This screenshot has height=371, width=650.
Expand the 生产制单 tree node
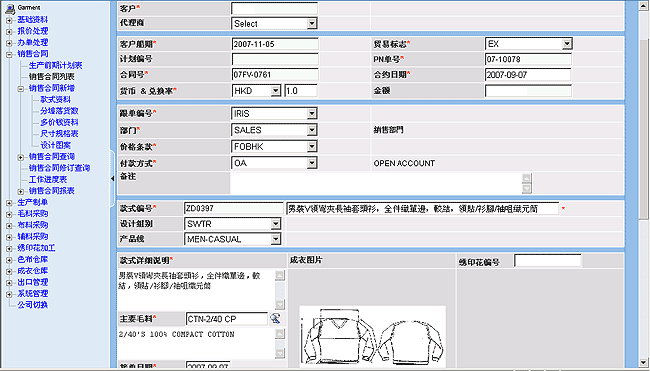pyautogui.click(x=9, y=203)
